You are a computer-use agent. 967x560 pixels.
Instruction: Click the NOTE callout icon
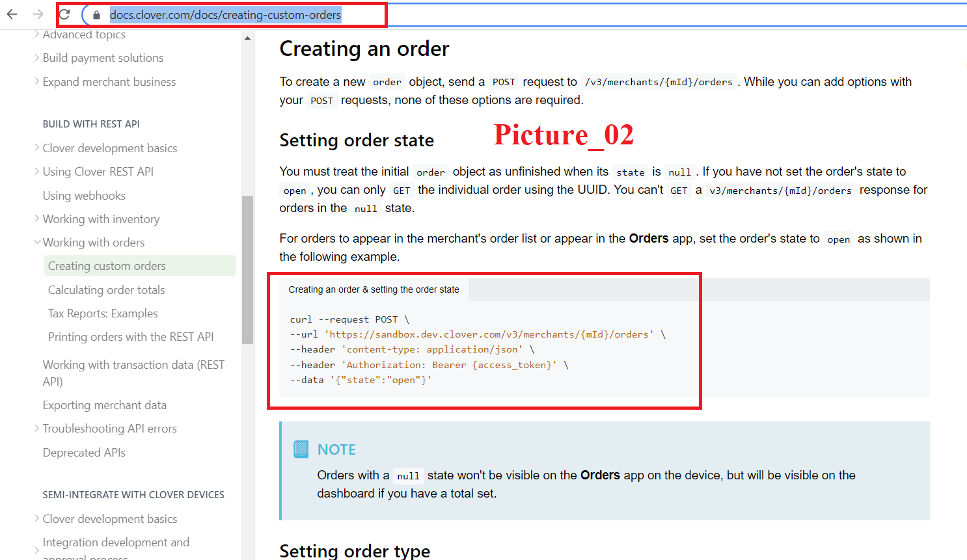click(x=301, y=449)
